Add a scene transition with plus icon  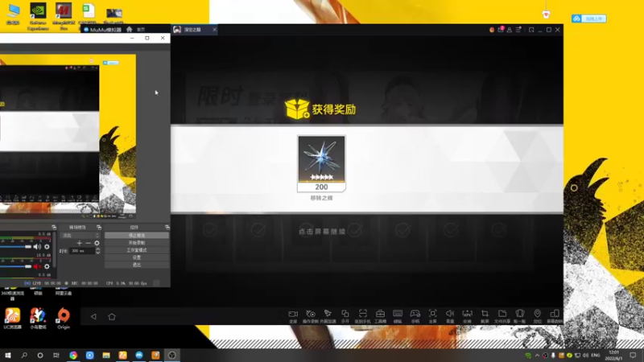pos(79,243)
